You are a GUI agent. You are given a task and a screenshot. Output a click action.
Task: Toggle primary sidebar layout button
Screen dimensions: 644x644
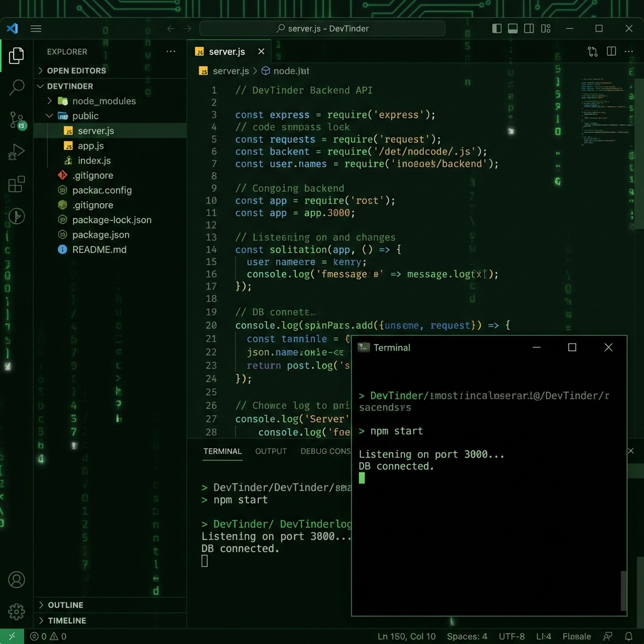(497, 28)
